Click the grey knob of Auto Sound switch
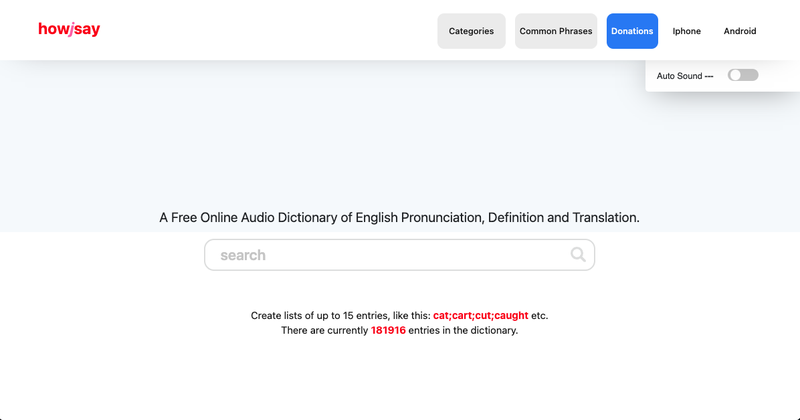The width and height of the screenshot is (800, 420). [736, 75]
